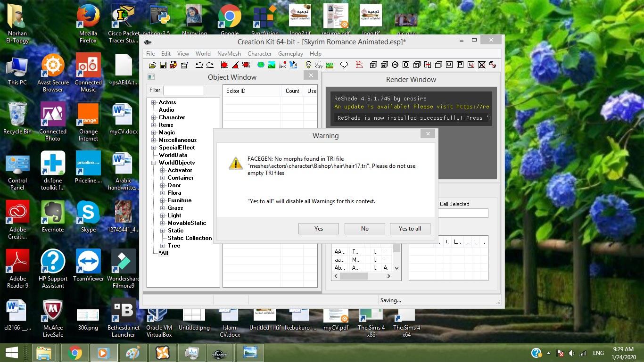Expand the Activator tree node
This screenshot has height=364, width=644.
pos(163,170)
